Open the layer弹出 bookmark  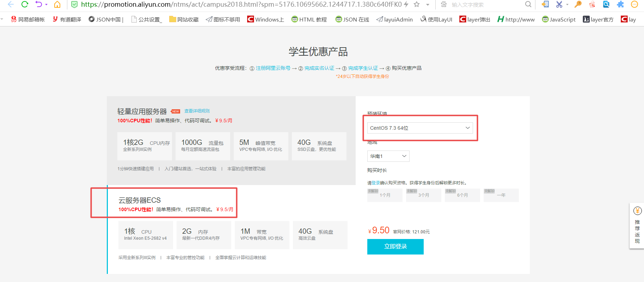[x=475, y=19]
